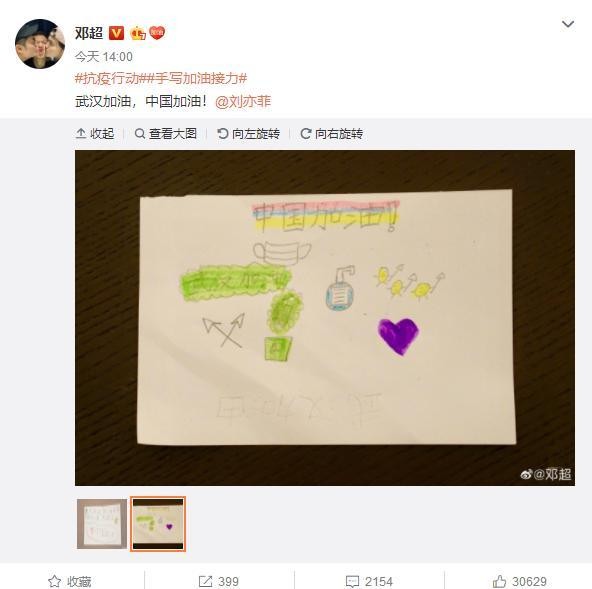Image resolution: width=592 pixels, height=589 pixels.
Task: Click the red heart badge icon
Action: click(157, 33)
